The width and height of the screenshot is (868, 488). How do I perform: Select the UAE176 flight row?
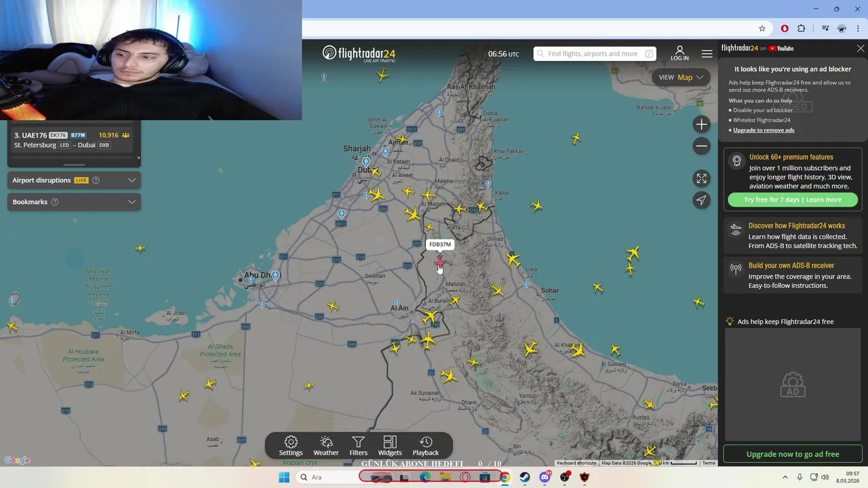pos(73,140)
